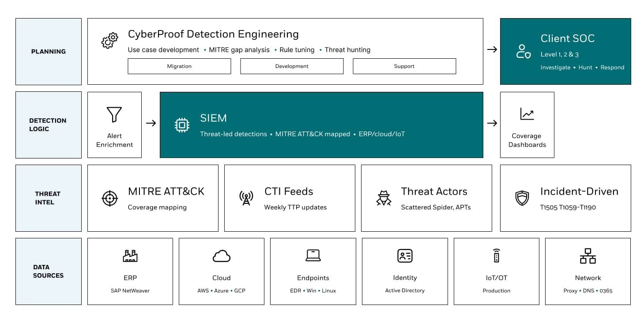Click the 'IoT/OT' label
This screenshot has height=320, width=644.
click(x=497, y=278)
